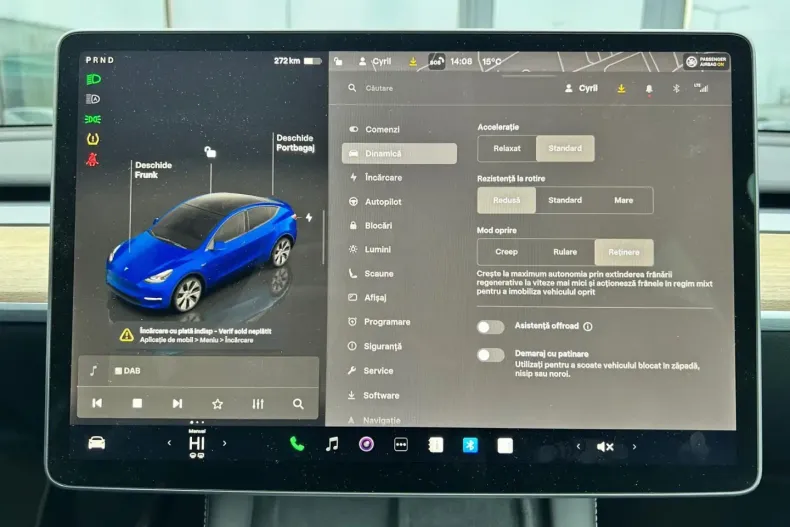Viewport: 790px width, 527px height.
Task: Open the car controls icon in bottom bar
Action: (96, 443)
